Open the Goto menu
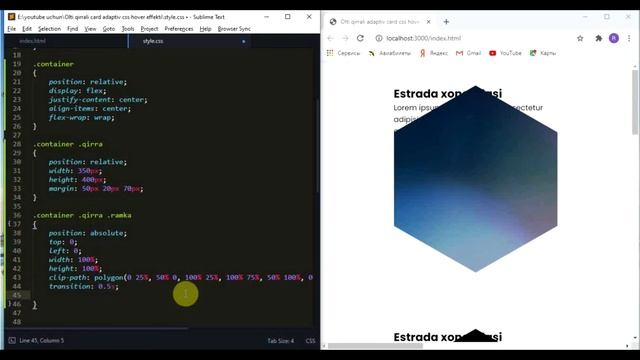Viewport: 640px width, 360px height. (x=109, y=29)
